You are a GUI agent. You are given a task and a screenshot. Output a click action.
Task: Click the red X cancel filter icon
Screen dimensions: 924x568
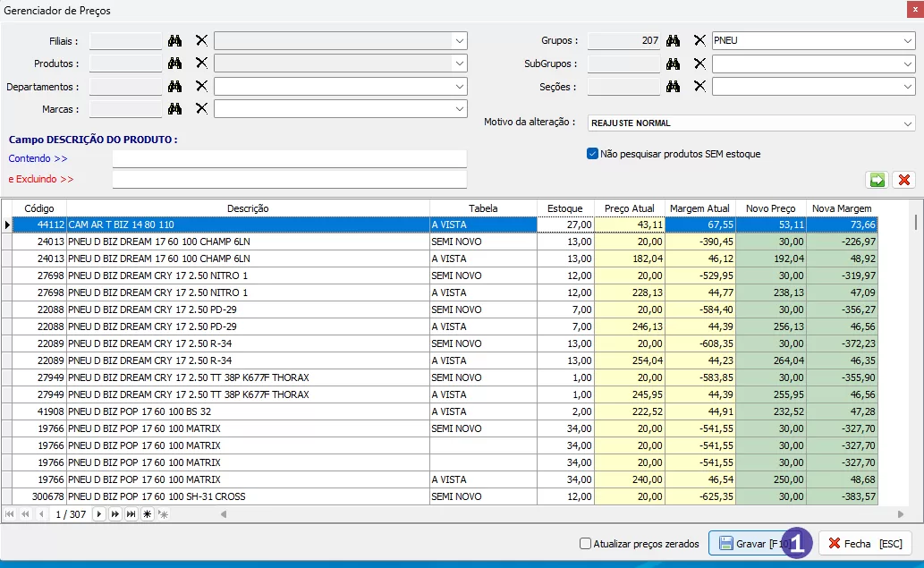click(903, 180)
